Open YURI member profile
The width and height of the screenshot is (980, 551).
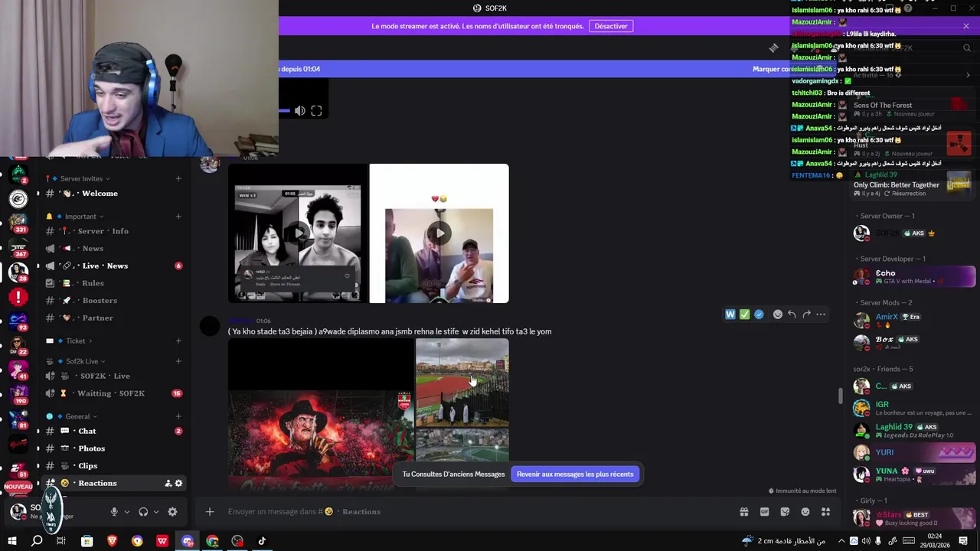[x=914, y=452]
